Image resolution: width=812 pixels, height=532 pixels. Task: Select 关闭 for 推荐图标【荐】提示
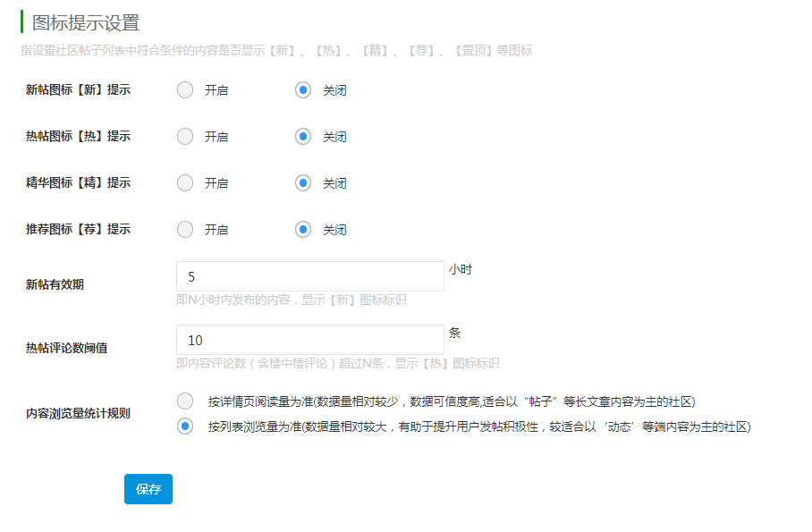303,230
